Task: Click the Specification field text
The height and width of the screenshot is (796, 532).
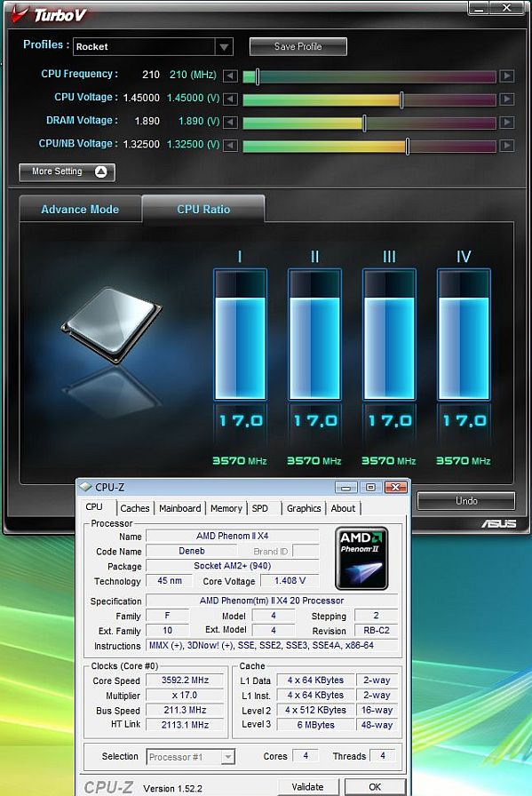Action: (x=272, y=601)
